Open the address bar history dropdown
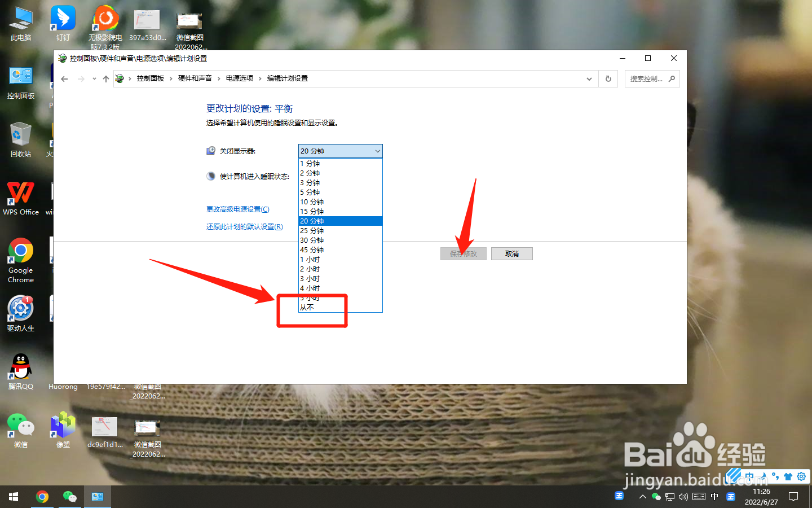Screen dimensions: 812x508 [589, 78]
